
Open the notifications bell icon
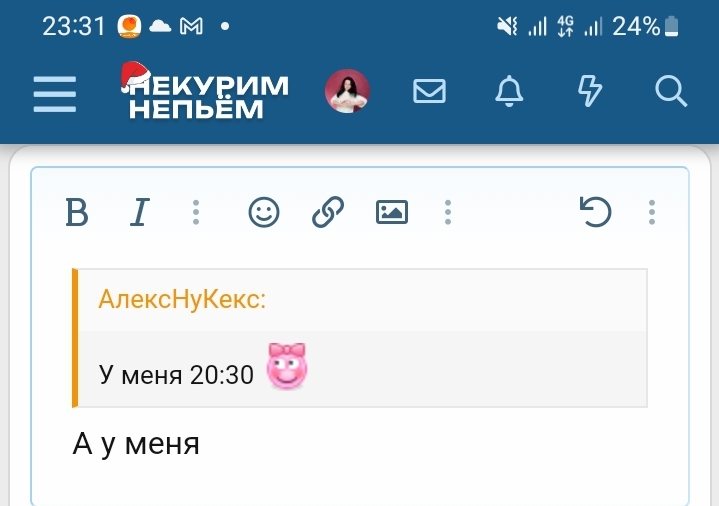click(x=509, y=91)
